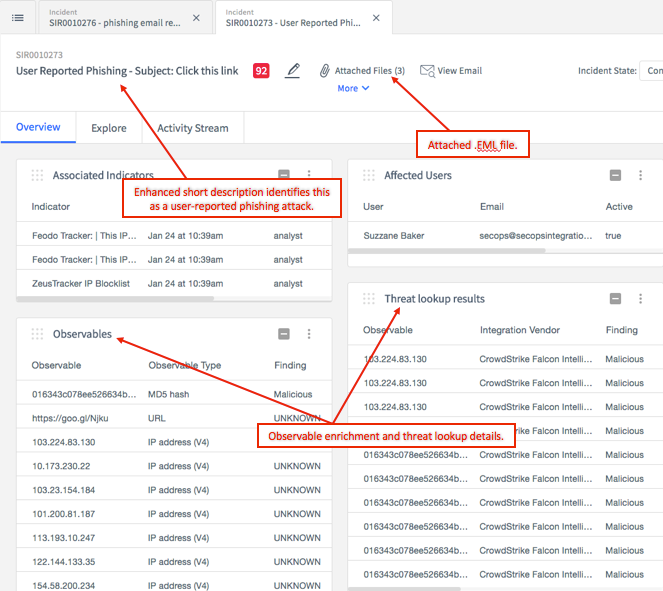
Task: Edit incident with the pencil icon
Action: (292, 70)
